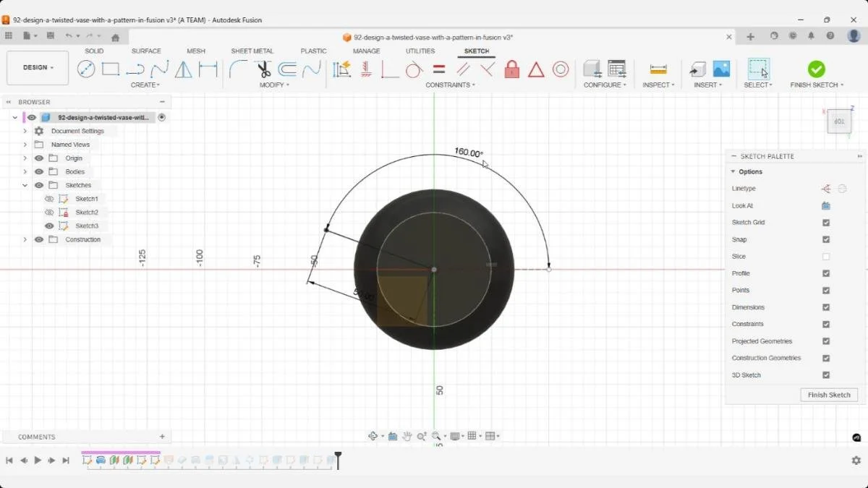Expand the Origin folder in Browser
868x488 pixels.
point(25,158)
